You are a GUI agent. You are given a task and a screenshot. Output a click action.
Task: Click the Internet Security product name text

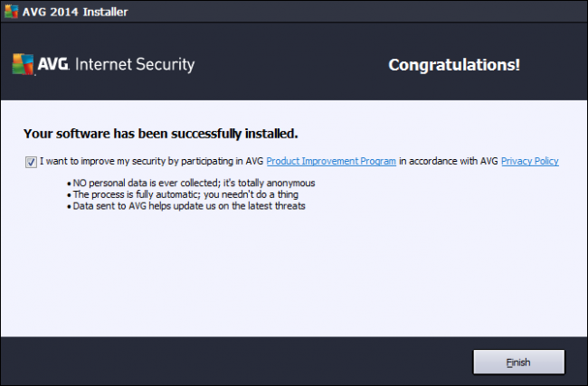(x=135, y=65)
